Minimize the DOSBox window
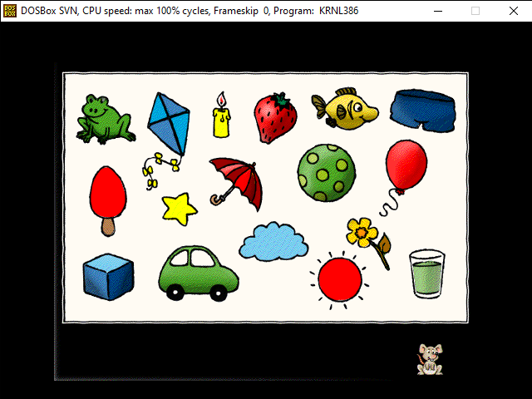 pos(438,11)
